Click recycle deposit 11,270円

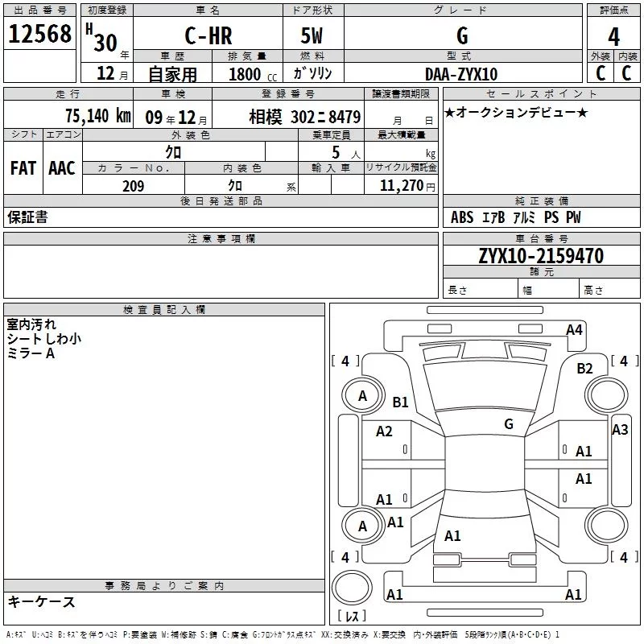point(407,186)
